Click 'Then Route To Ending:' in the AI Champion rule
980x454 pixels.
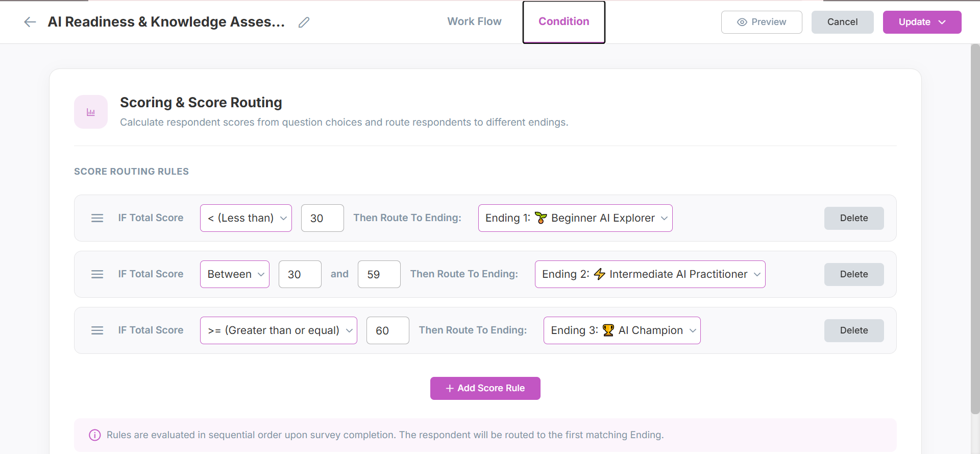tap(473, 330)
